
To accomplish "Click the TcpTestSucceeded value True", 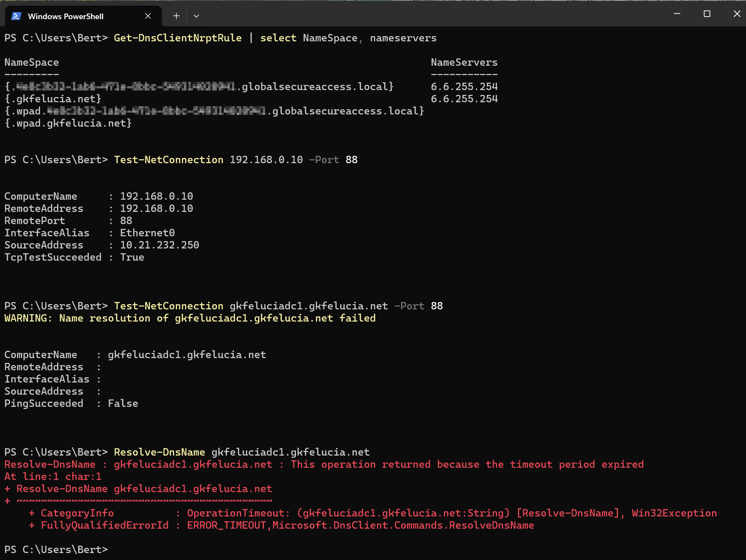I will [132, 258].
